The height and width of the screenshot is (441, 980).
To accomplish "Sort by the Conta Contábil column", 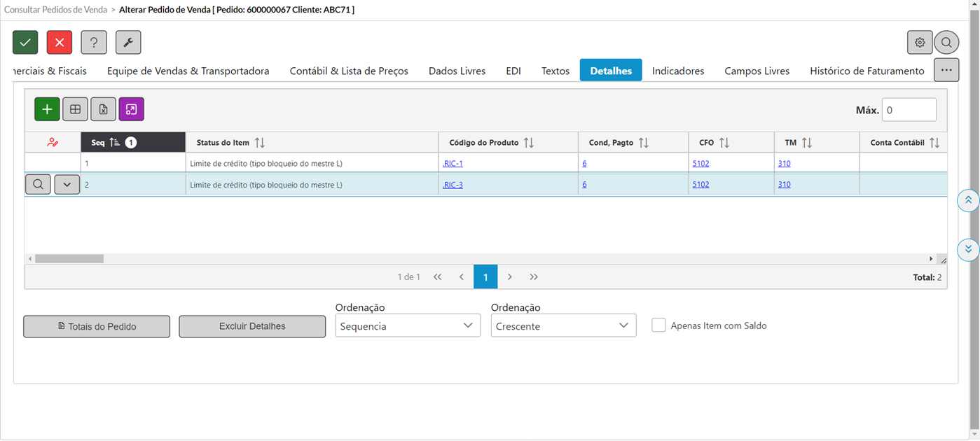I will click(x=904, y=142).
